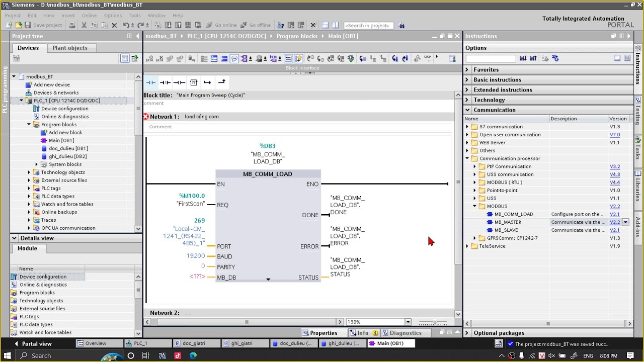The height and width of the screenshot is (362, 644).
Task: Open the network comments toggle icon
Action: 288,59
